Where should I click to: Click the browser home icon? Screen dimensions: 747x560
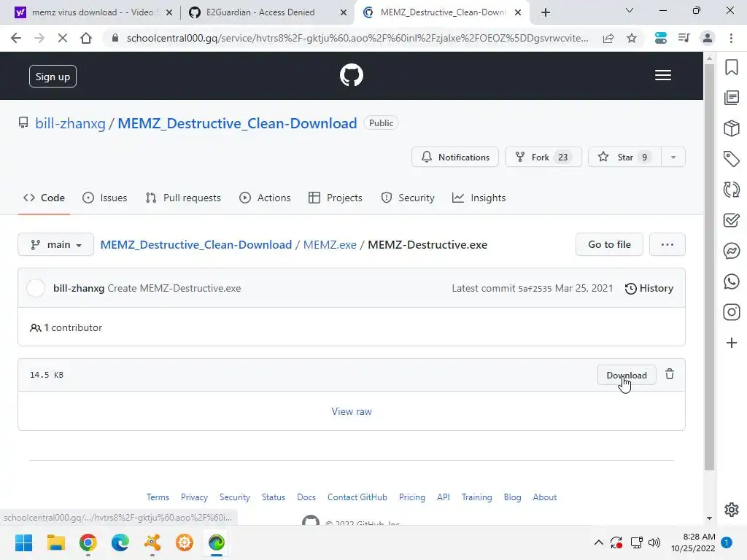(x=86, y=38)
